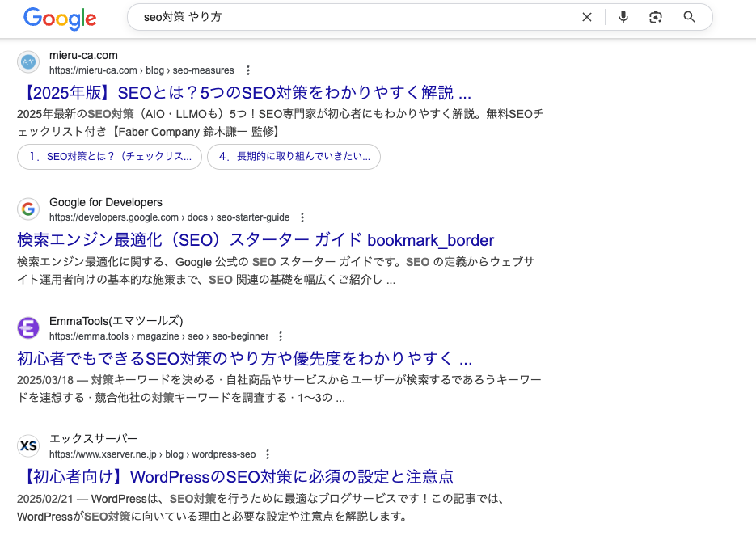Viewport: 756px width, 536px height.
Task: Click the Google logo
Action: tap(60, 18)
